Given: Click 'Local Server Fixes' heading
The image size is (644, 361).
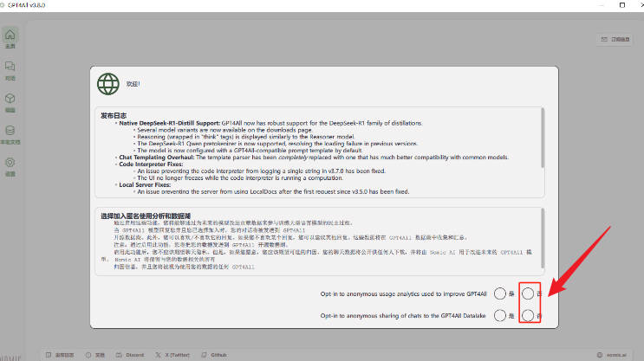Looking at the screenshot, I should 145,184.
